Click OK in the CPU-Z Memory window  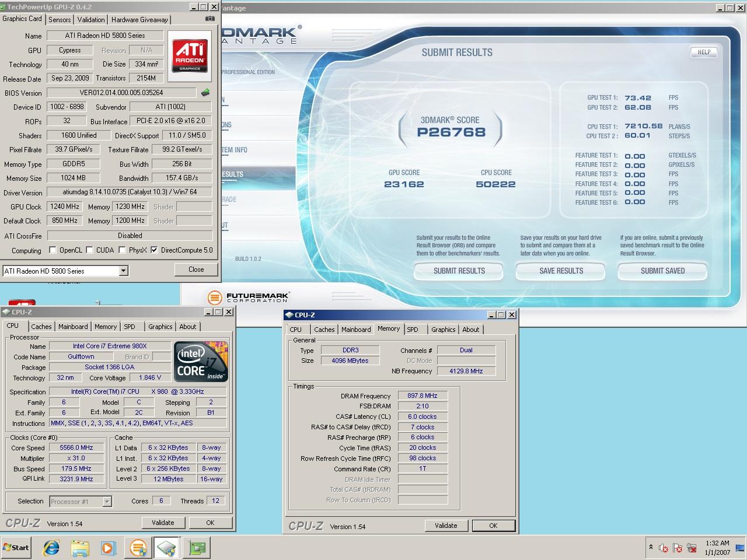493,526
